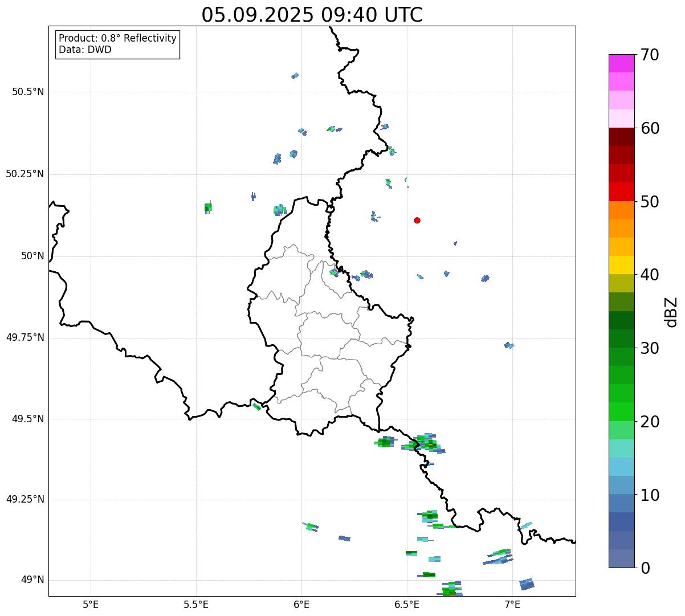Click the plot title showing 05.09.2025 09:40 UTC

[312, 15]
